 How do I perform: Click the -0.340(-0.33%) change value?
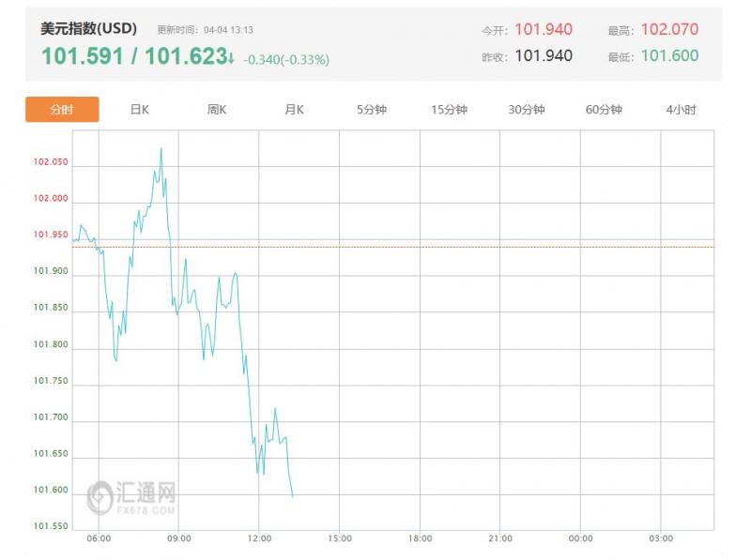coord(286,60)
